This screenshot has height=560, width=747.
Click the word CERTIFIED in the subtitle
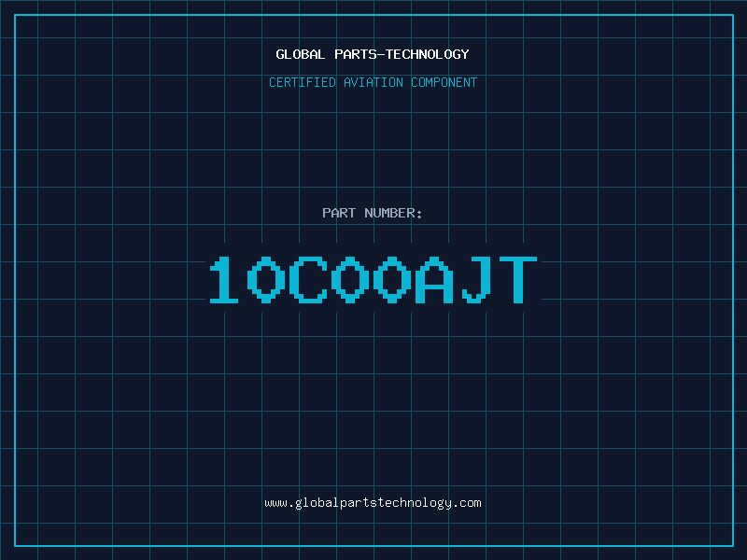tap(303, 82)
